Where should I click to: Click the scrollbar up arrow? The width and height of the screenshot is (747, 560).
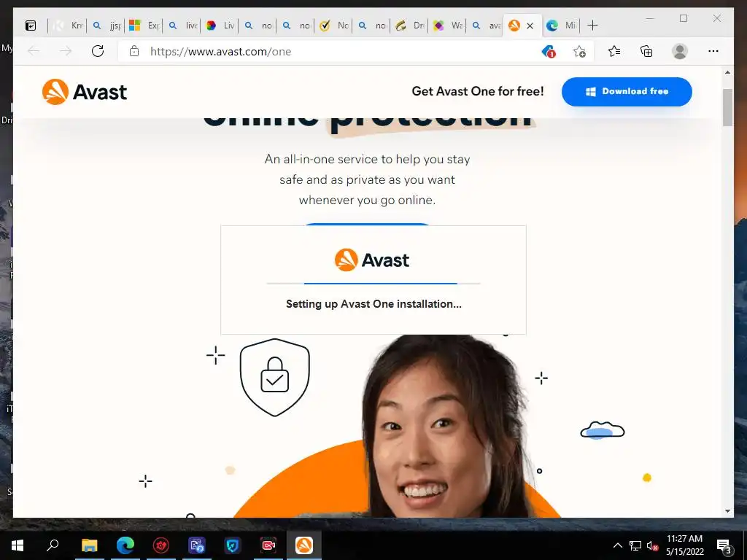coord(727,72)
